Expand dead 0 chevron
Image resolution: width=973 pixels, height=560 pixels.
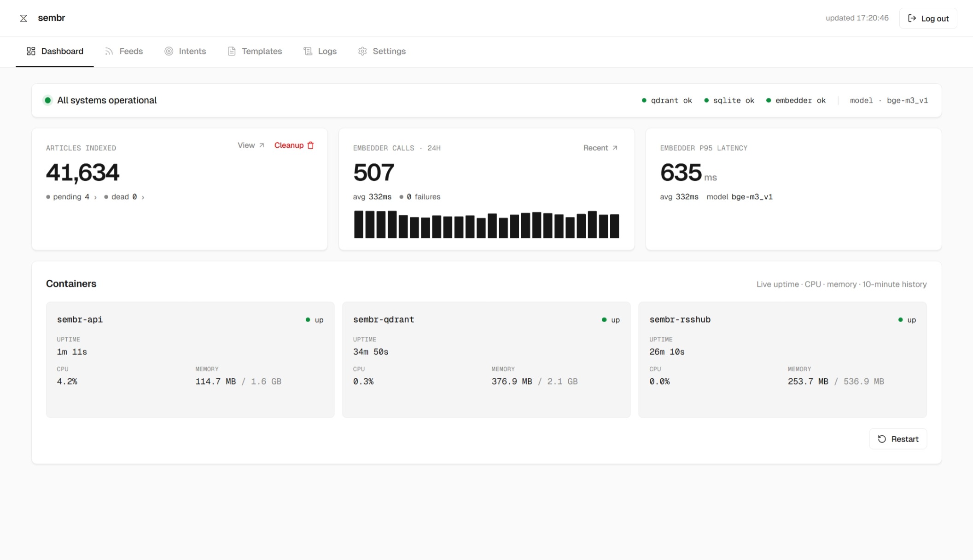143,197
